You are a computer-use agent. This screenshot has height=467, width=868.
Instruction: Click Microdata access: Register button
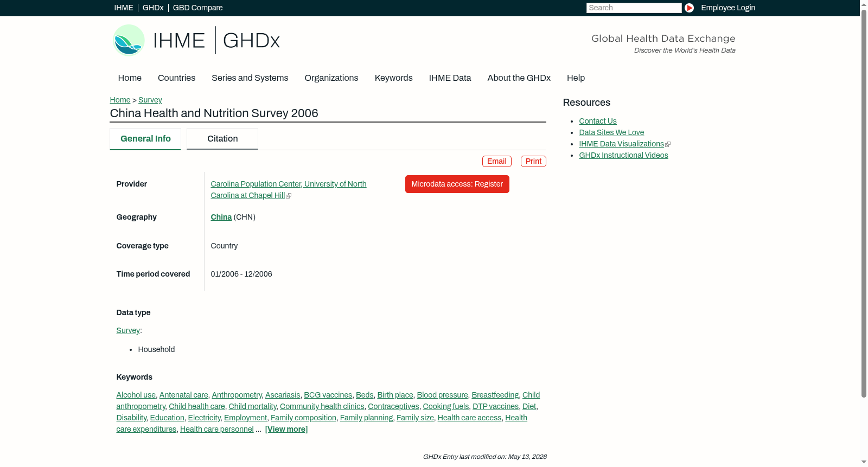click(457, 184)
